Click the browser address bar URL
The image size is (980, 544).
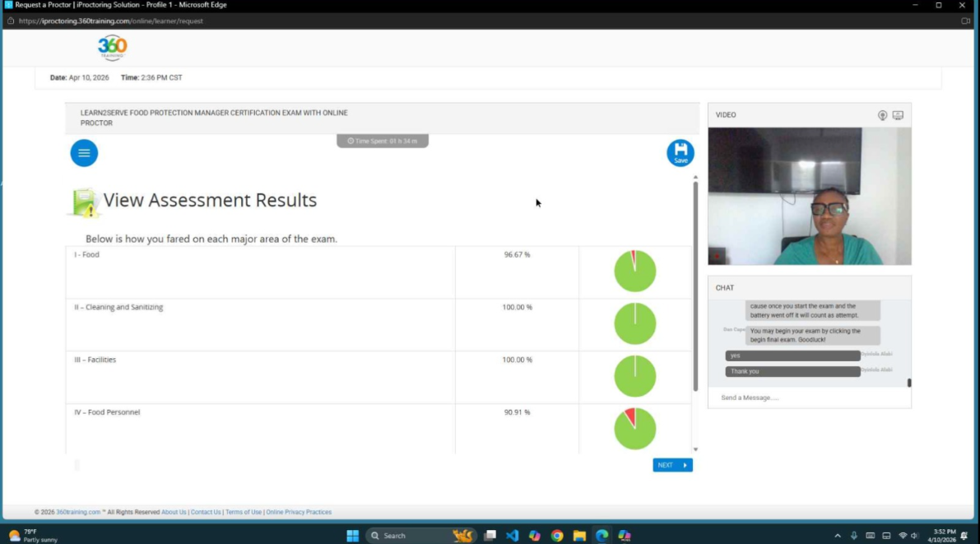[110, 21]
